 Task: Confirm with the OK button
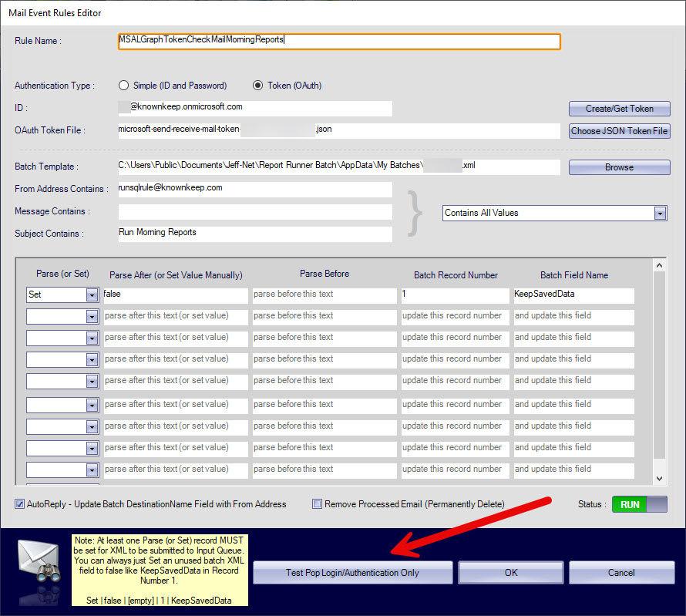(511, 573)
